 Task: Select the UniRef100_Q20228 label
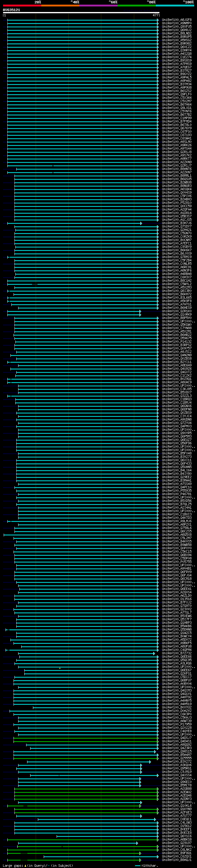coord(177,728)
